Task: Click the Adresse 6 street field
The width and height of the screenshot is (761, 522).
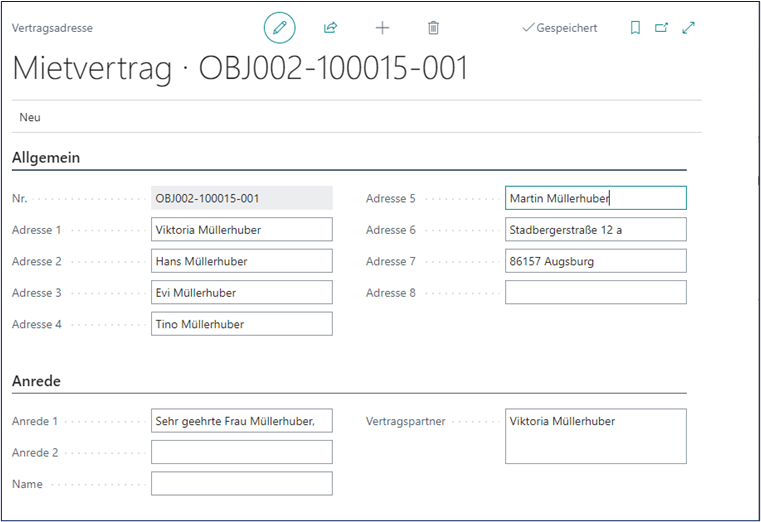Action: pos(595,230)
